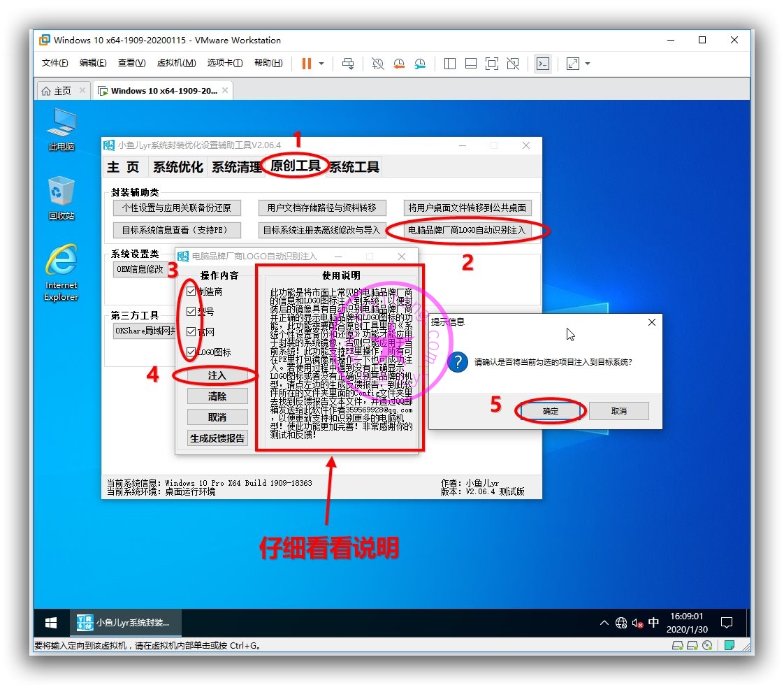Toggle the LOGO图标 checkbox
This screenshot has width=784, height=685.
pos(191,352)
